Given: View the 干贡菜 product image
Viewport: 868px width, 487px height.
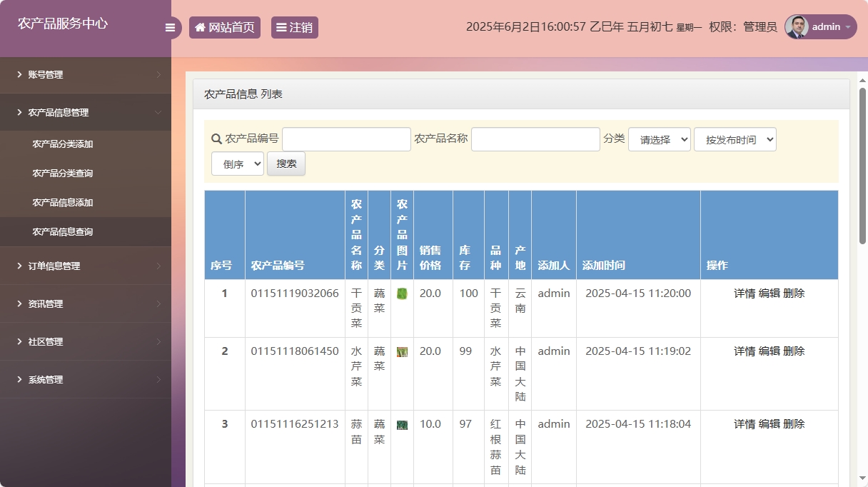Looking at the screenshot, I should (402, 293).
